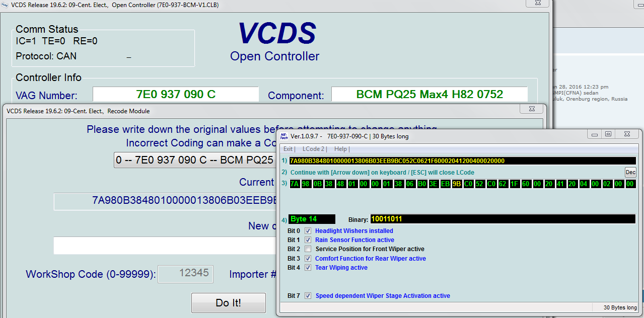Select byte cell 98

[306, 184]
